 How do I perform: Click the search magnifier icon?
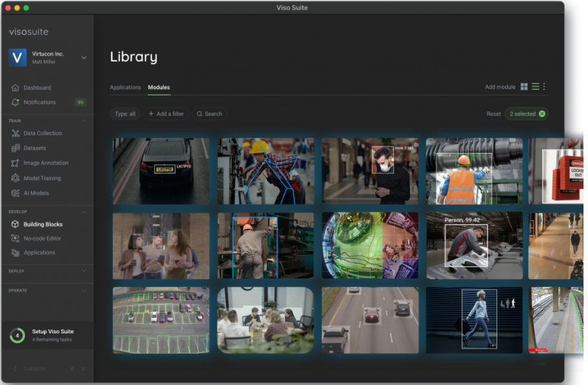[199, 114]
